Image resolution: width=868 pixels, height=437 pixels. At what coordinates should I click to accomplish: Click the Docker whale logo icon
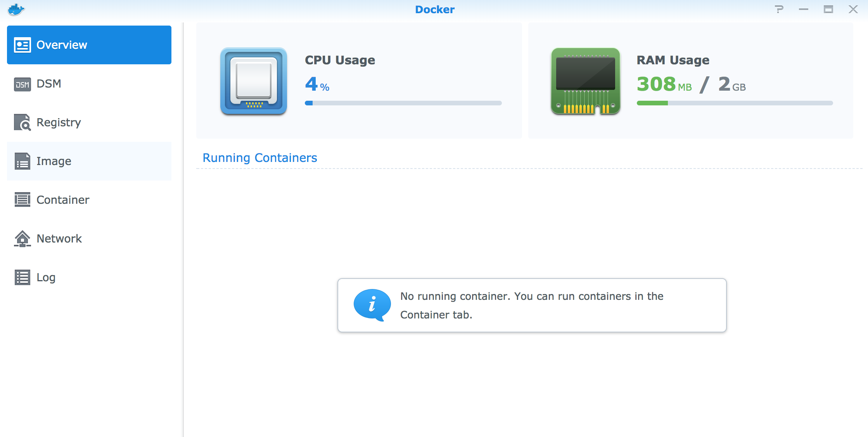click(x=16, y=9)
